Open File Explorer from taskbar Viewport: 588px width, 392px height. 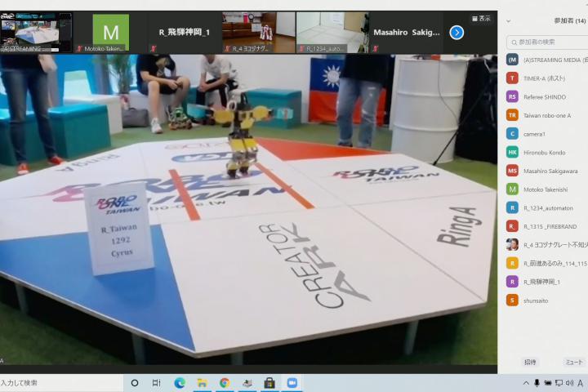coord(203,383)
